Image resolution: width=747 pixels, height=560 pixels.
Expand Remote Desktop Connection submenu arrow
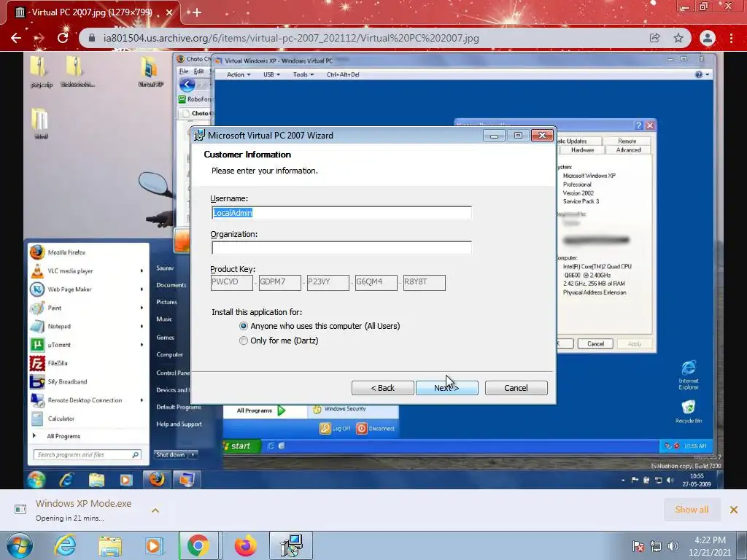[142, 400]
